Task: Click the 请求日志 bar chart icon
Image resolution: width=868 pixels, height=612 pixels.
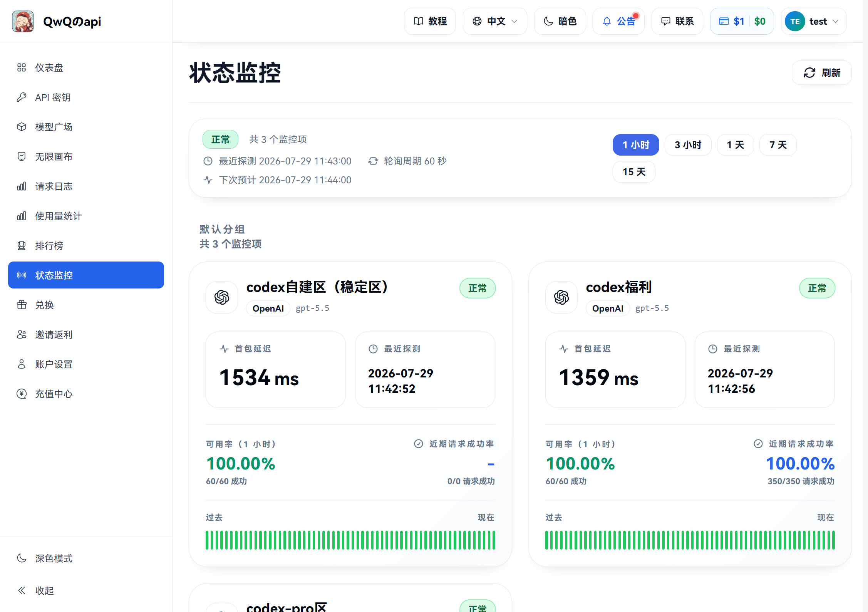Action: tap(22, 186)
